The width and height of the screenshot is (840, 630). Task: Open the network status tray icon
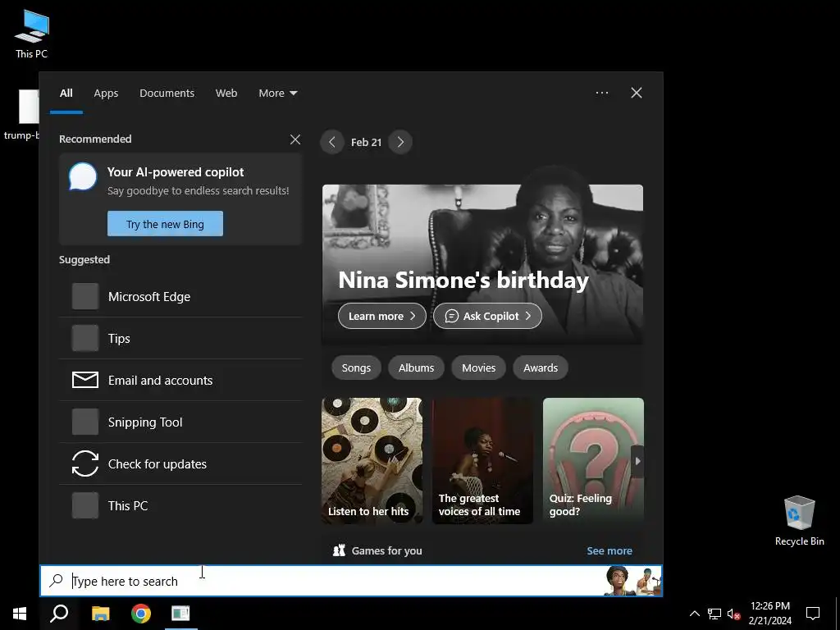pyautogui.click(x=714, y=614)
